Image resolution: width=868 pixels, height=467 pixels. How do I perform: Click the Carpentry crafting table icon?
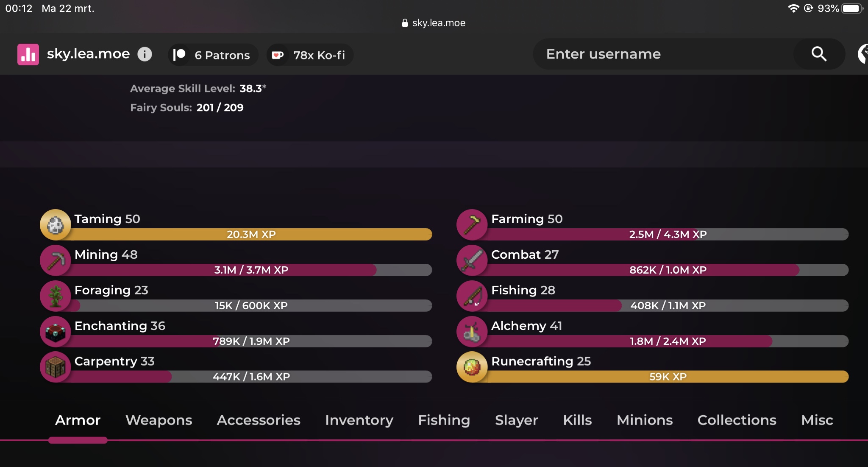pyautogui.click(x=55, y=367)
